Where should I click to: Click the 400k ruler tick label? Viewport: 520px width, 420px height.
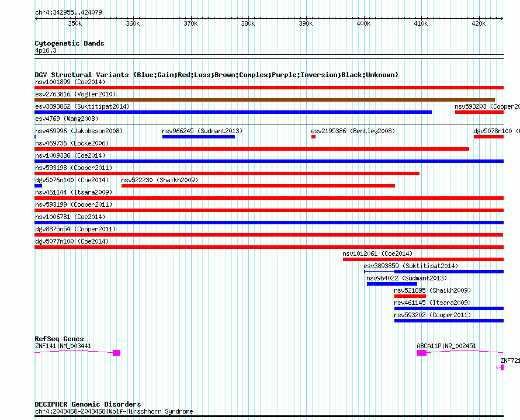363,23
